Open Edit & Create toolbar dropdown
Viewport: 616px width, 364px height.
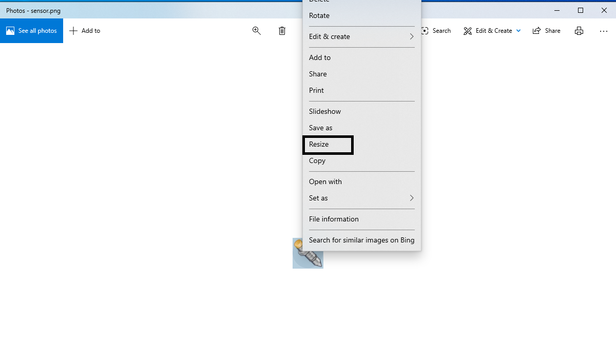492,31
